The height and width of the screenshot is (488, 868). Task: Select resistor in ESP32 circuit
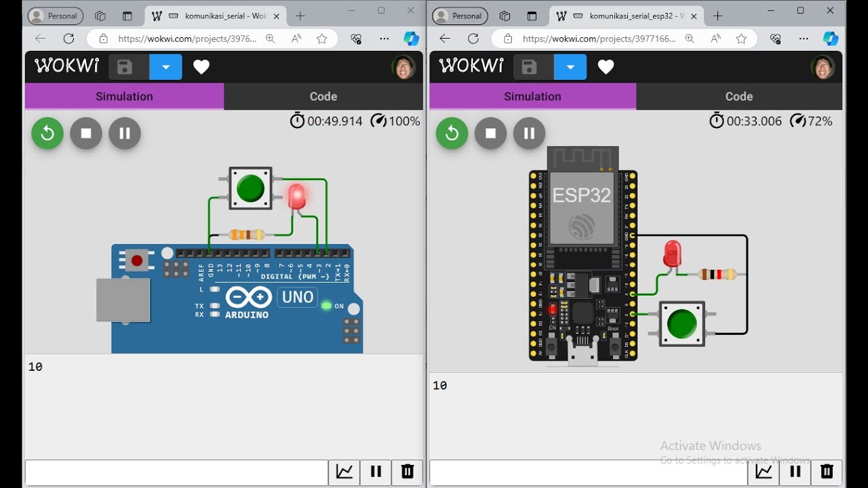click(x=717, y=274)
